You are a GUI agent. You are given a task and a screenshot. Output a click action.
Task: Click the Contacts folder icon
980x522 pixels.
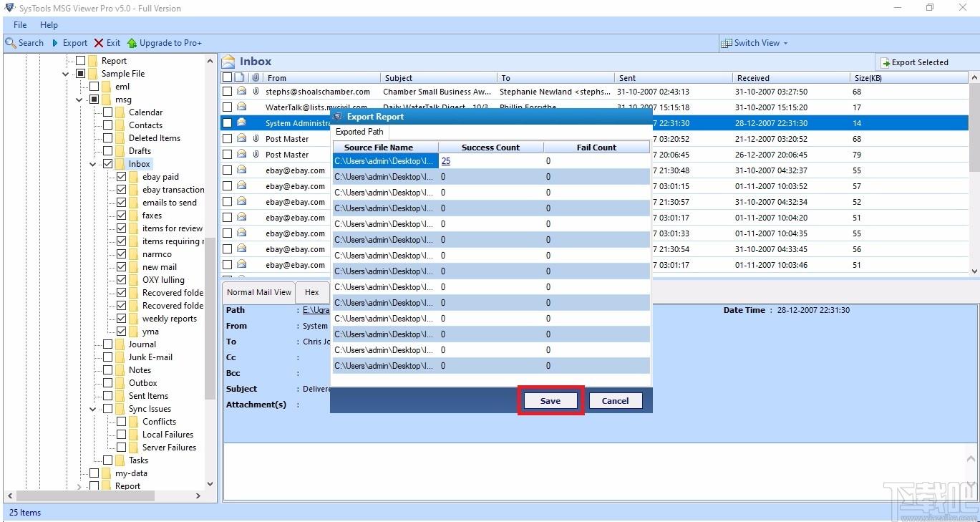tap(120, 125)
